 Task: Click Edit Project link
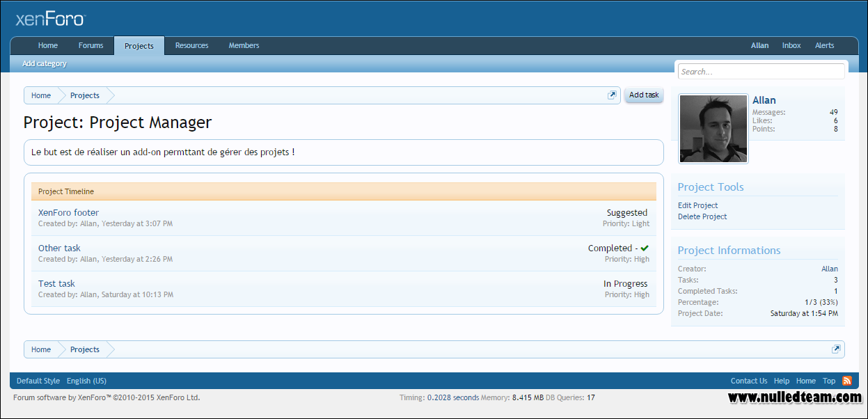click(697, 205)
